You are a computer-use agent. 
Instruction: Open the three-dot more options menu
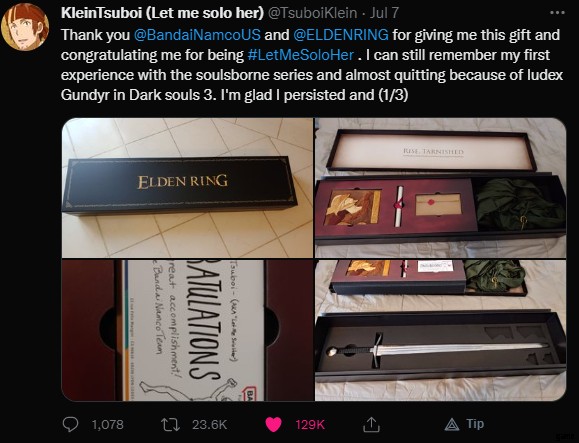click(x=557, y=13)
